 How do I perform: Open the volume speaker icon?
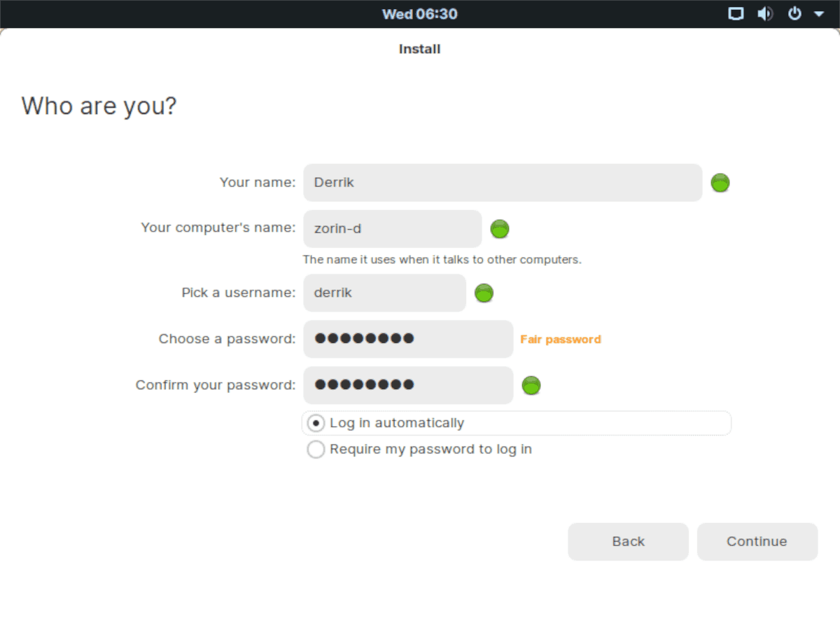tap(765, 13)
